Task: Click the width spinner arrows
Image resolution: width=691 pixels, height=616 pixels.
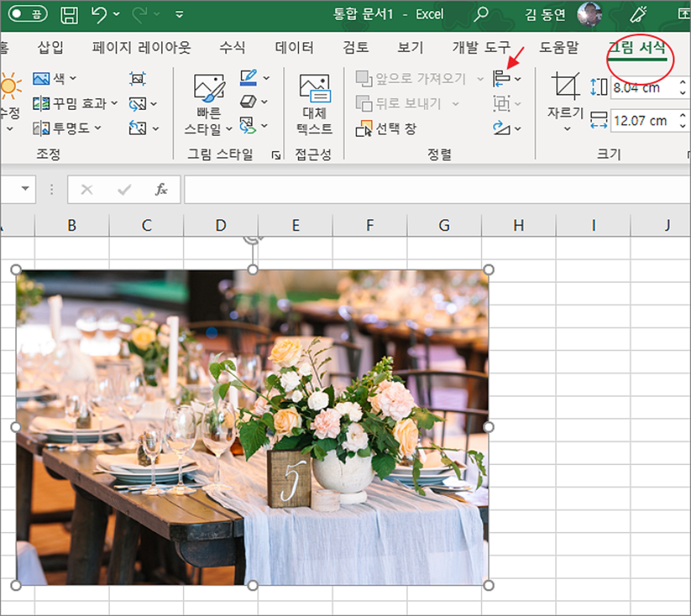Action: pyautogui.click(x=683, y=121)
